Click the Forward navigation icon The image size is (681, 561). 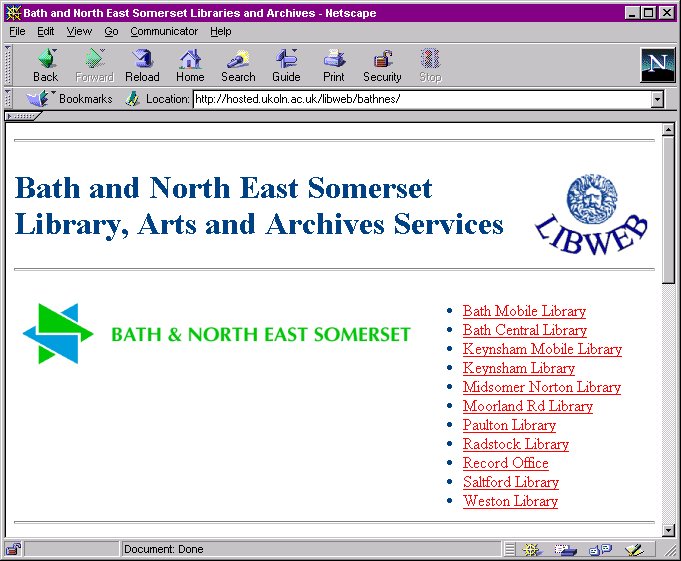94,65
